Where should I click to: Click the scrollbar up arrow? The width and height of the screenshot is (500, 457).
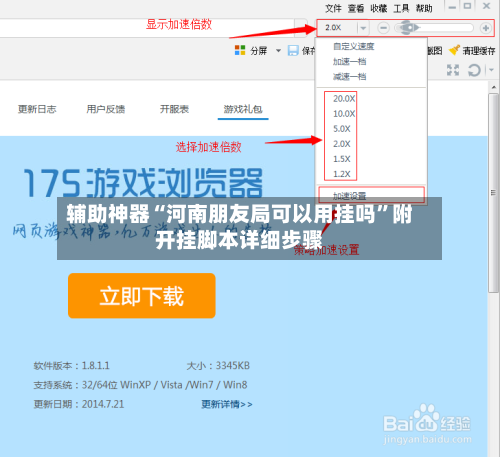(x=494, y=87)
